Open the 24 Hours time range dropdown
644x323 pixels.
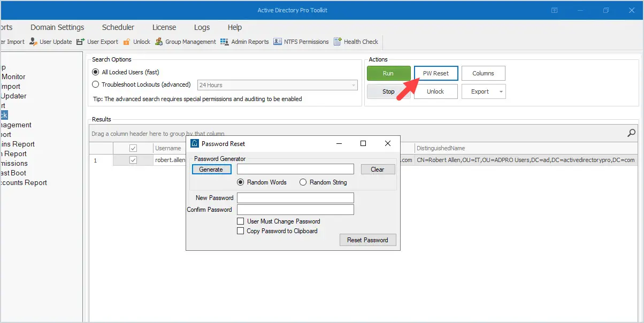tap(278, 85)
